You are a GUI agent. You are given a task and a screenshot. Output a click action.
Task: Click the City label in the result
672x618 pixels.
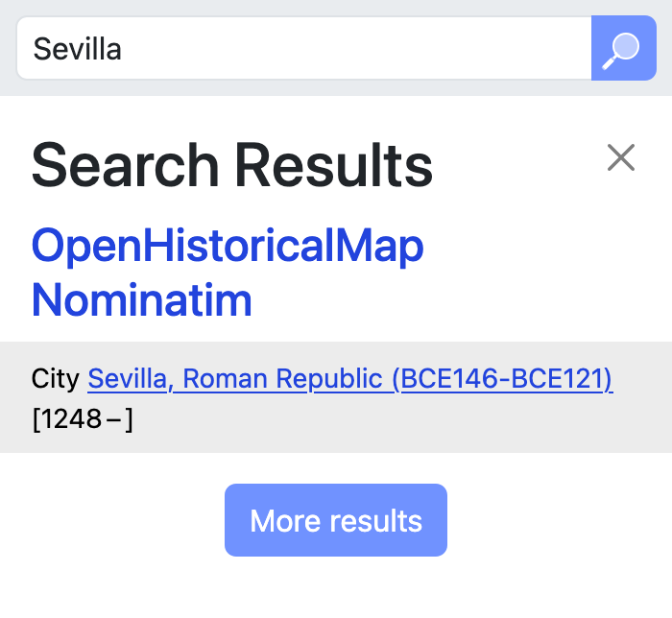pyautogui.click(x=54, y=379)
